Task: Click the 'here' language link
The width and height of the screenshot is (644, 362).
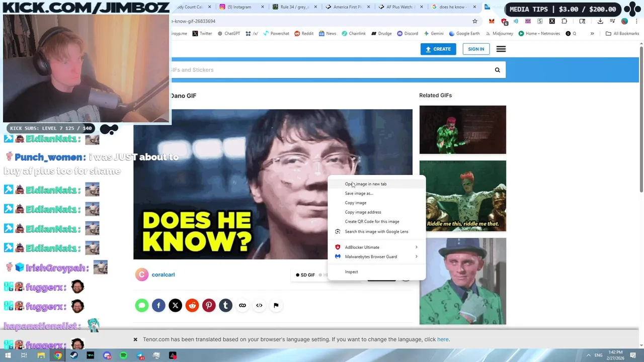Action: (x=443, y=339)
